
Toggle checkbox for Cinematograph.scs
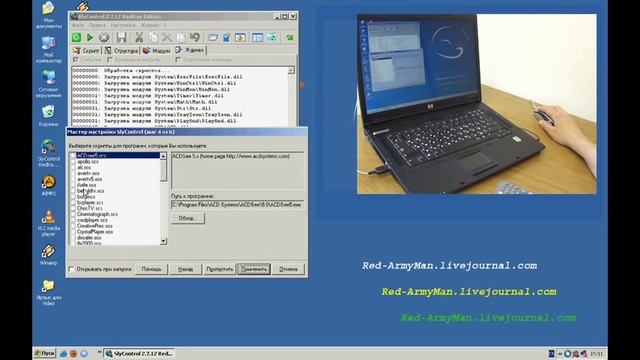73,214
